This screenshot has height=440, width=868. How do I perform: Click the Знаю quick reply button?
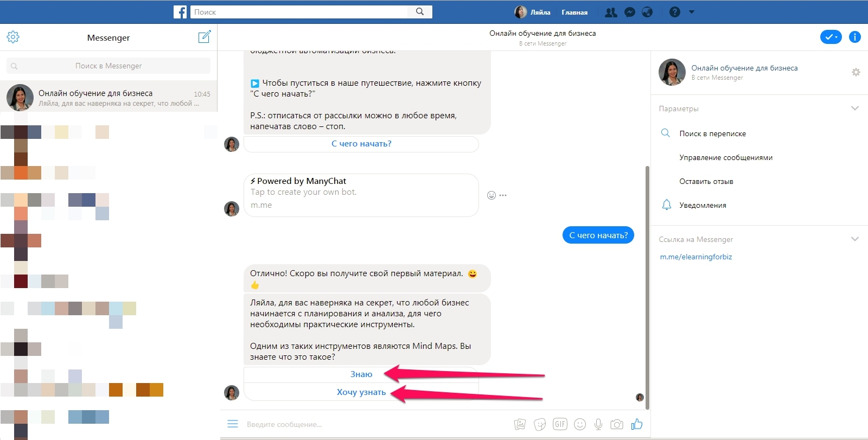(361, 374)
